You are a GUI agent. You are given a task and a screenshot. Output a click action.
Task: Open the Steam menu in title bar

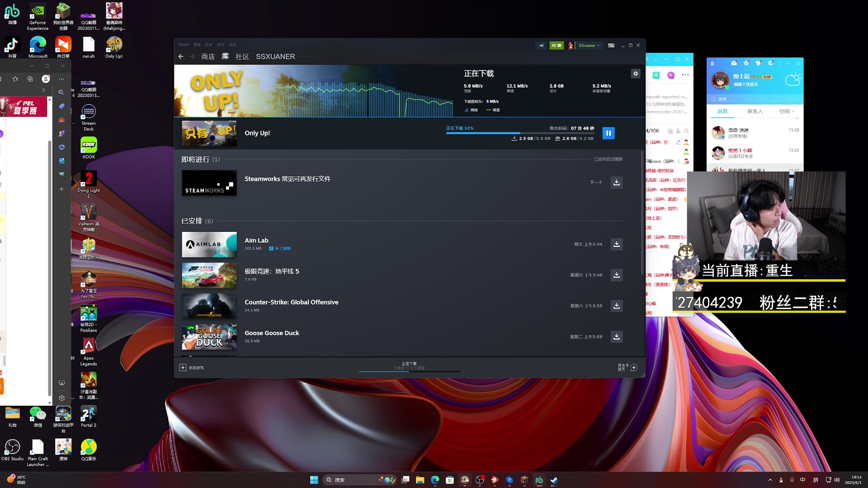click(x=183, y=44)
